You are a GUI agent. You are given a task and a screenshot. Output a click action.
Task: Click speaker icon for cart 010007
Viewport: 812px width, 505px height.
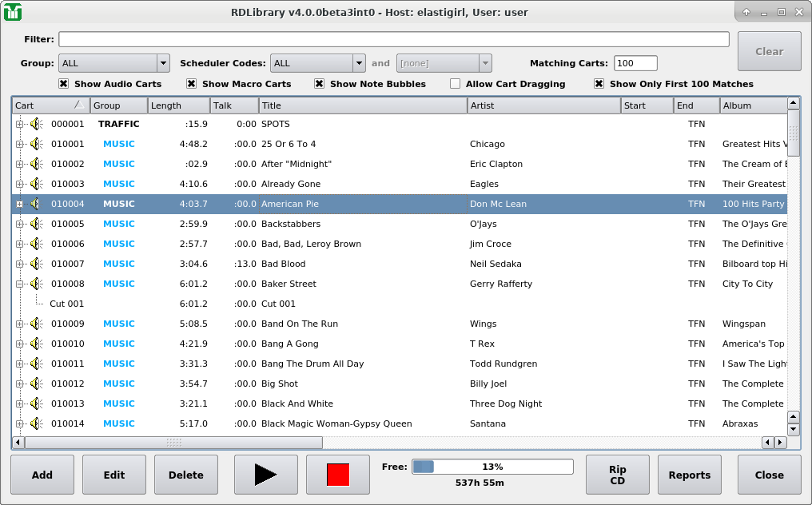pos(36,264)
